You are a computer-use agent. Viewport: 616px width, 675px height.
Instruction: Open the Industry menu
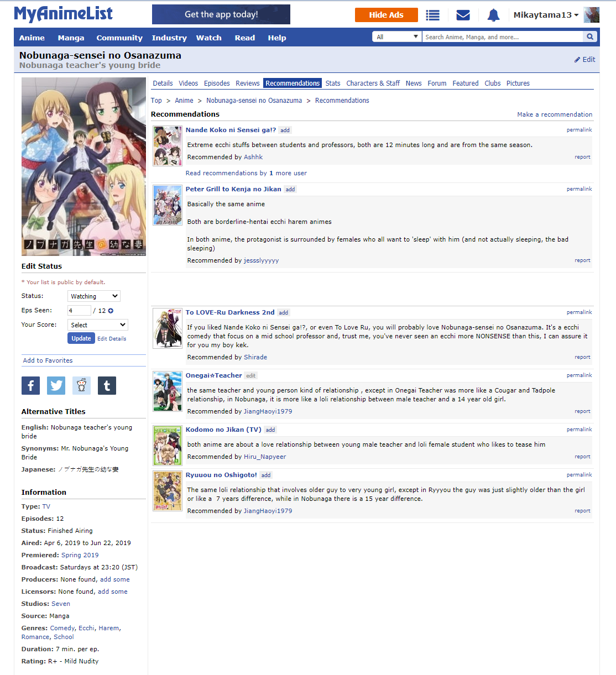pyautogui.click(x=169, y=38)
